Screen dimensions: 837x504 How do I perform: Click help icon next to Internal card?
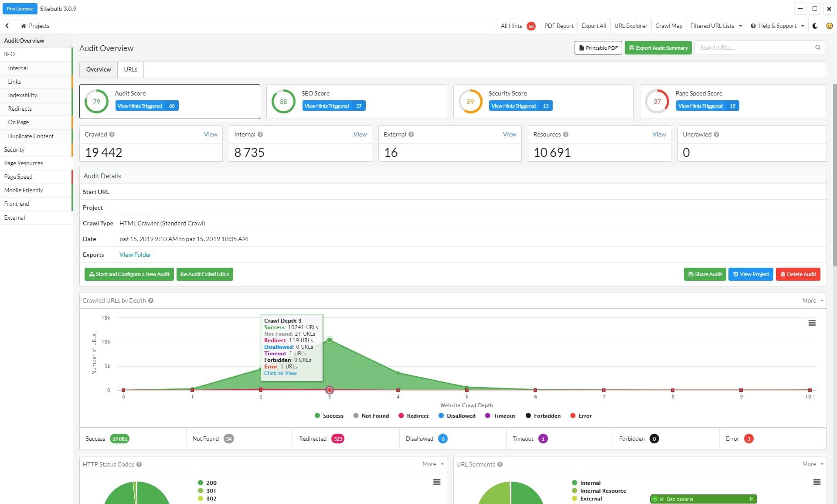[260, 134]
